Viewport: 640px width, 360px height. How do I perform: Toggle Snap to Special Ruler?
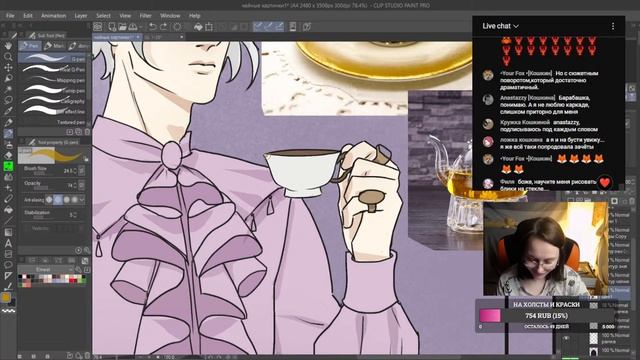(x=268, y=27)
